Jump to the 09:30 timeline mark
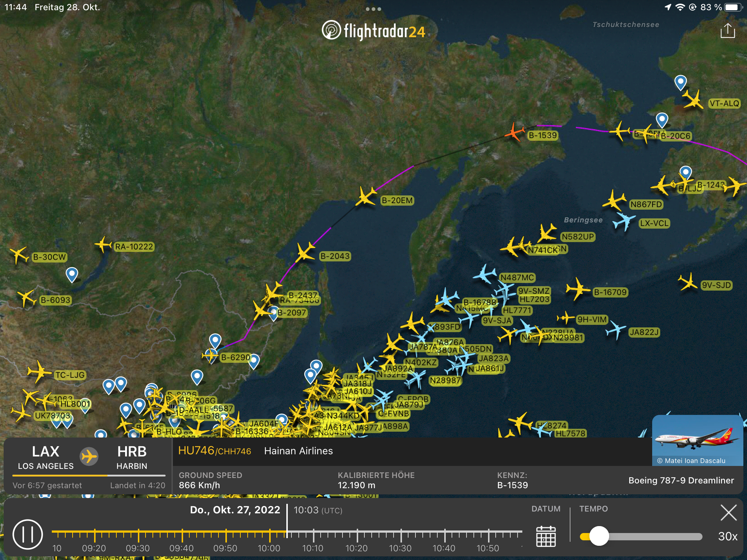This screenshot has width=747, height=560. point(138,535)
